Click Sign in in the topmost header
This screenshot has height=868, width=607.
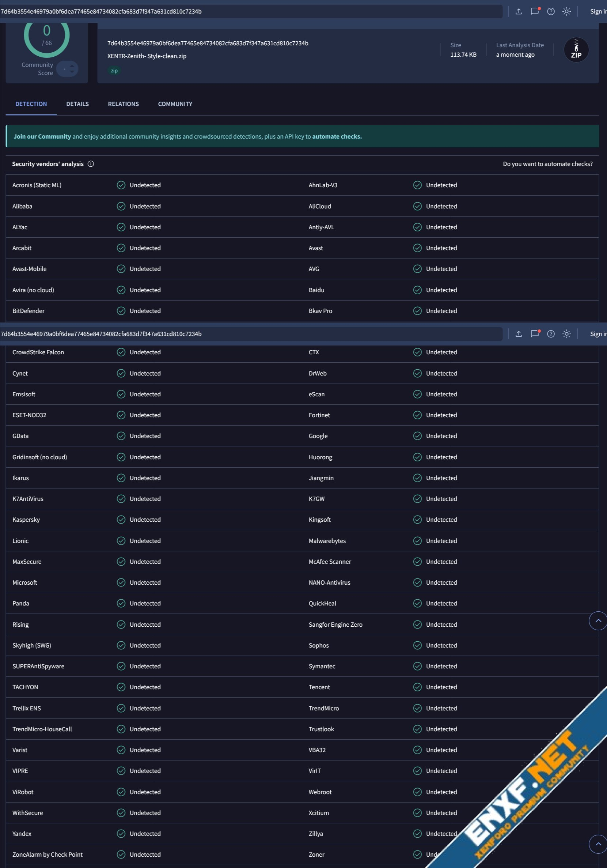point(598,11)
